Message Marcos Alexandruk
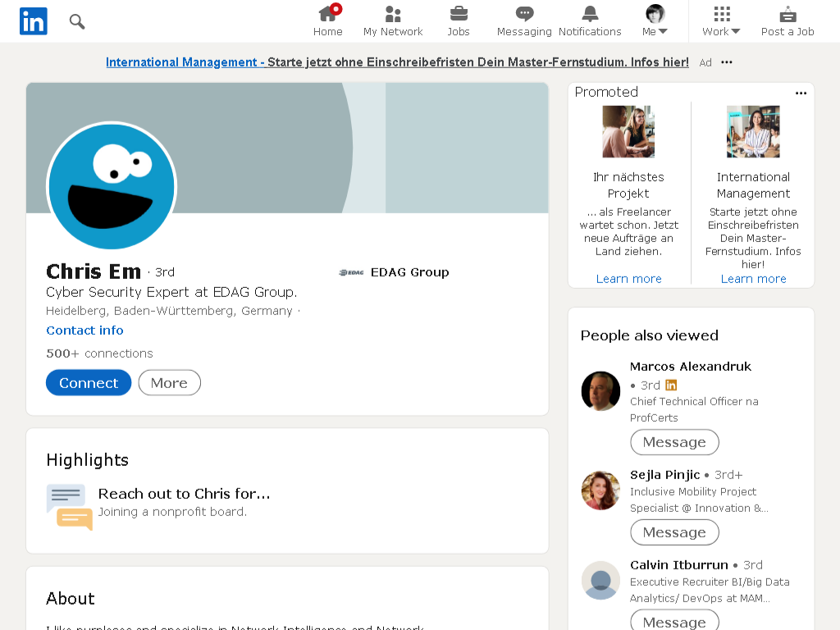The height and width of the screenshot is (630, 840). point(674,442)
